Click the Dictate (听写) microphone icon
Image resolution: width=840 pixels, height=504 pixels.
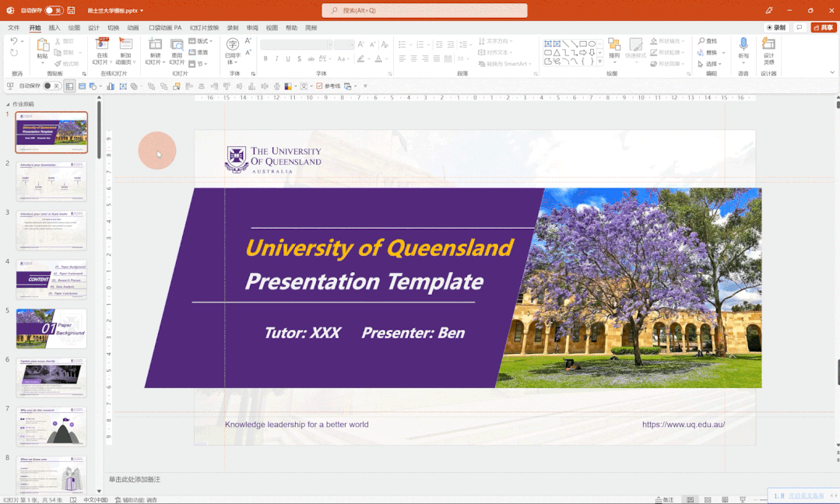tap(743, 44)
